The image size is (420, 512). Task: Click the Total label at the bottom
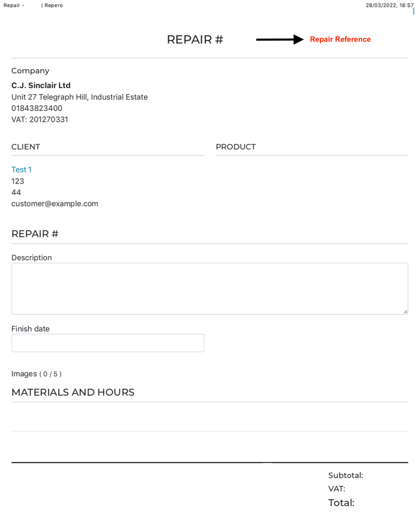pyautogui.click(x=341, y=503)
